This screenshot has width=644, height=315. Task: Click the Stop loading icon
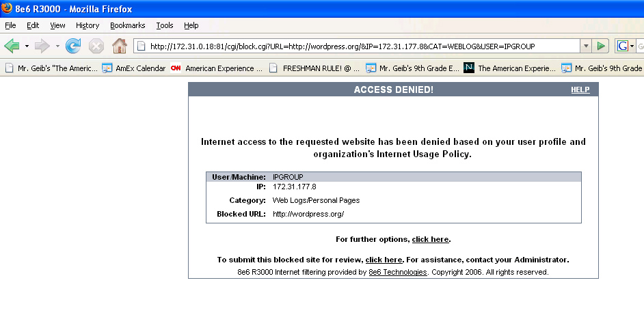[96, 46]
